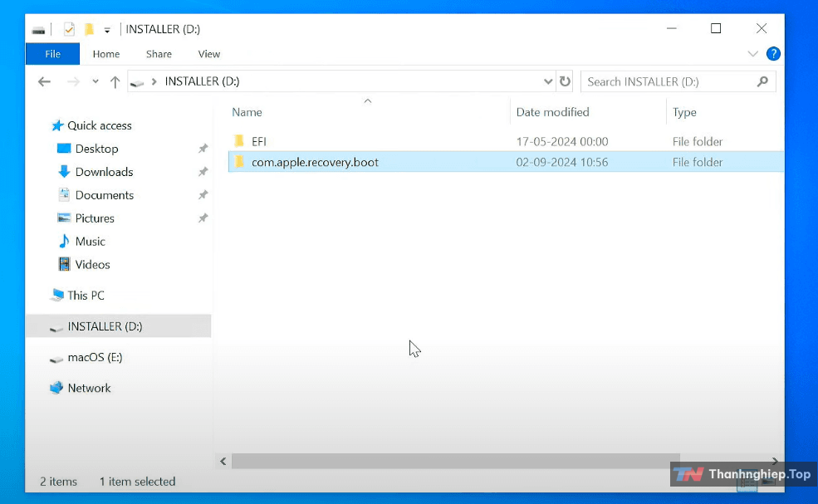818x504 pixels.
Task: Click the New folder quick access icon
Action: 89,29
